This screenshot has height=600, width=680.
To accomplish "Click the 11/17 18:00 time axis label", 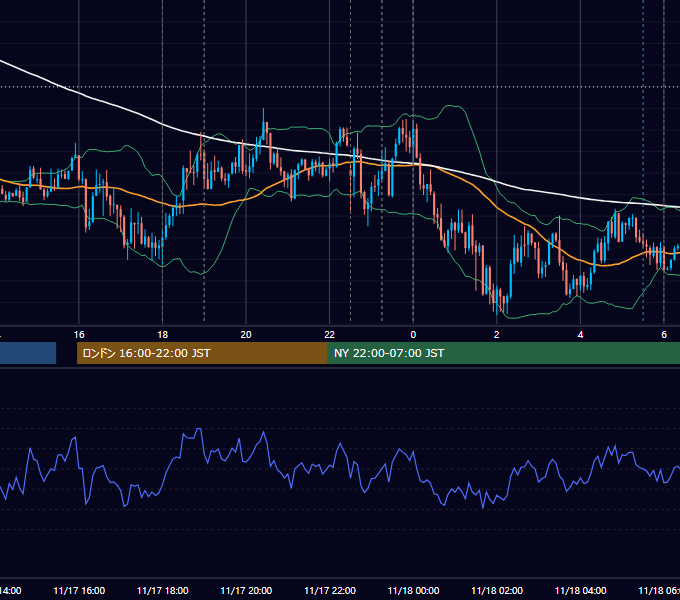I will [163, 590].
